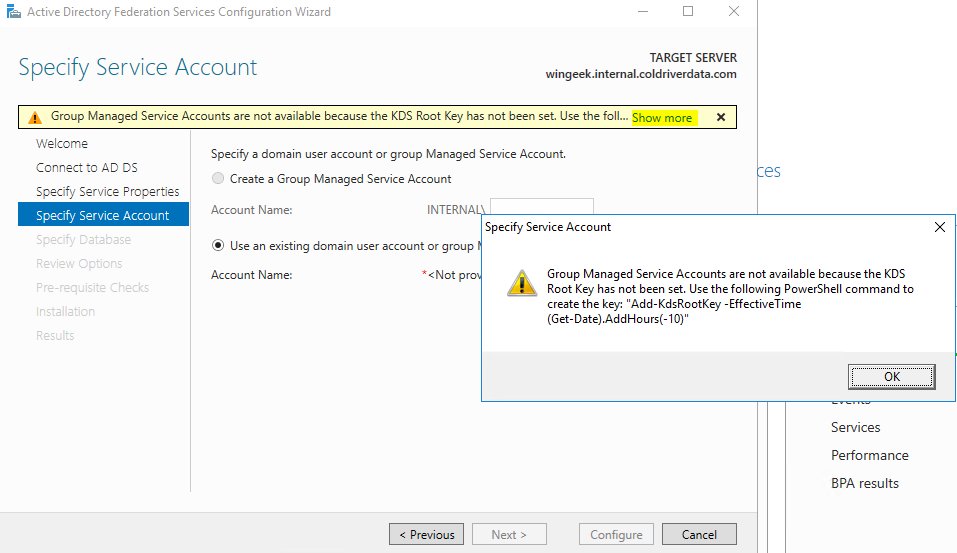957x553 pixels.
Task: Select Create a Group Managed Service Account
Action: point(218,179)
